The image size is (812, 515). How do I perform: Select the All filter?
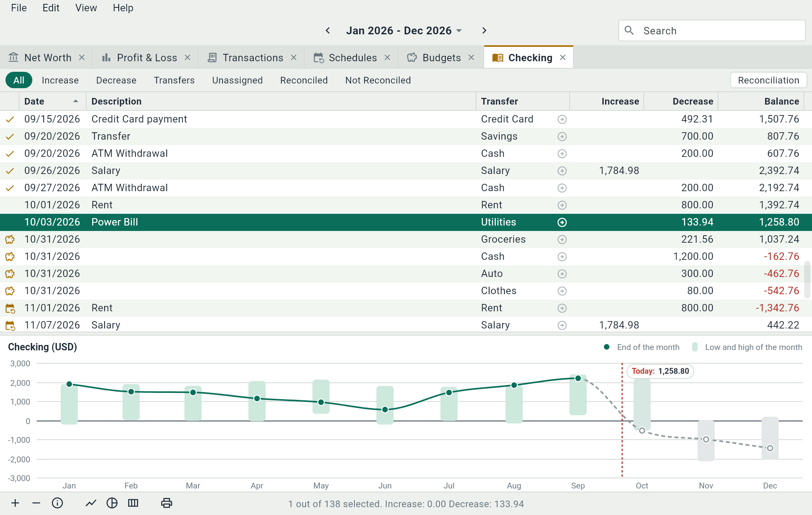[19, 80]
